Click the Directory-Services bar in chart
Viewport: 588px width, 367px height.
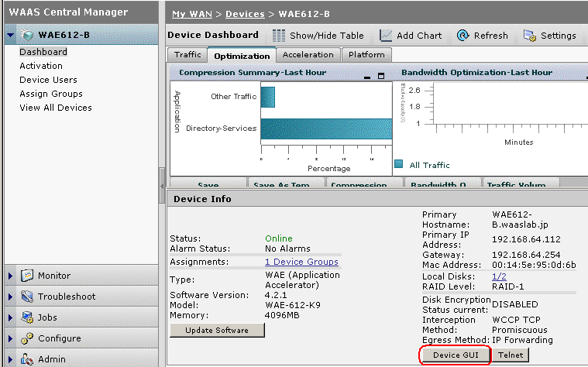pyautogui.click(x=326, y=129)
